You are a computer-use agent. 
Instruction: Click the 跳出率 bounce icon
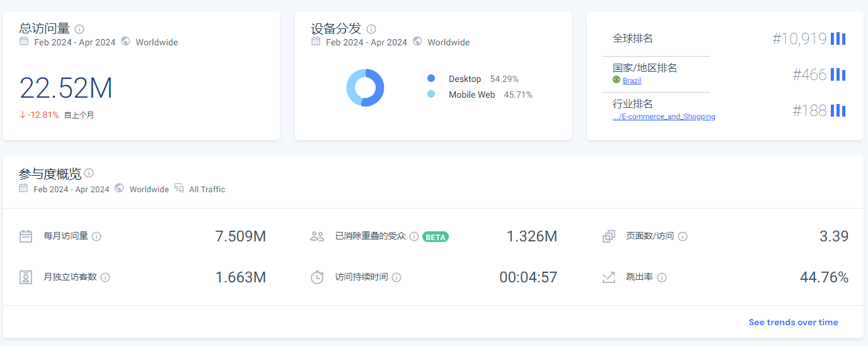(x=608, y=277)
